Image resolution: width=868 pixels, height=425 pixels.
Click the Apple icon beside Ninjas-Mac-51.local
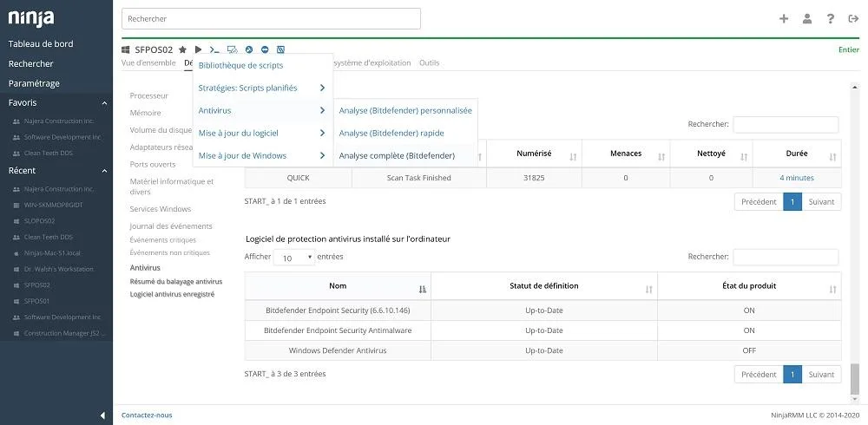[16, 253]
